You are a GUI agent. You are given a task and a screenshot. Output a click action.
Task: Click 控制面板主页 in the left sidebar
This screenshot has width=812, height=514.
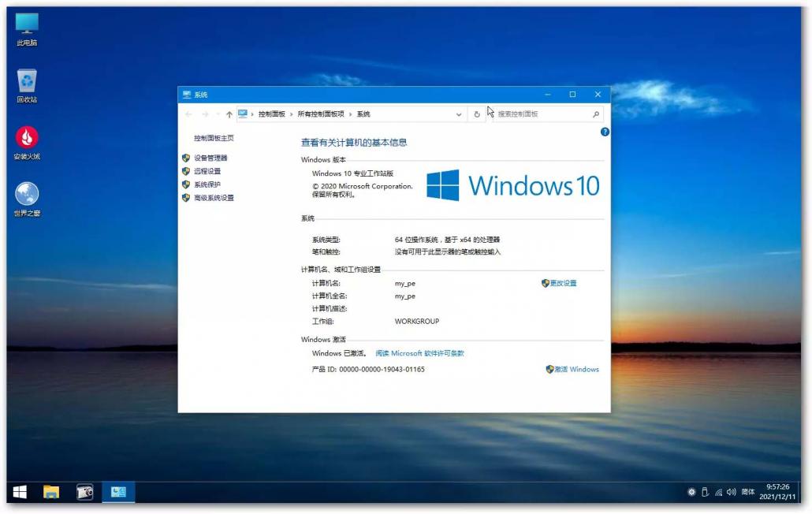[x=212, y=137]
